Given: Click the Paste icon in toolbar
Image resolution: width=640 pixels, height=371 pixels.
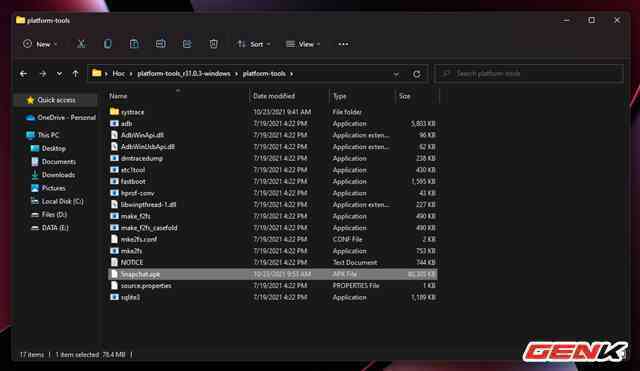Looking at the screenshot, I should pos(134,44).
